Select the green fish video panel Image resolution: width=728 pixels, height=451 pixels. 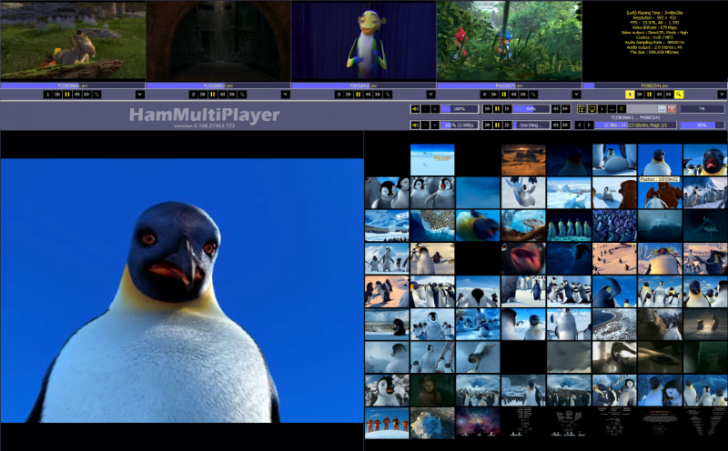pyautogui.click(x=364, y=41)
